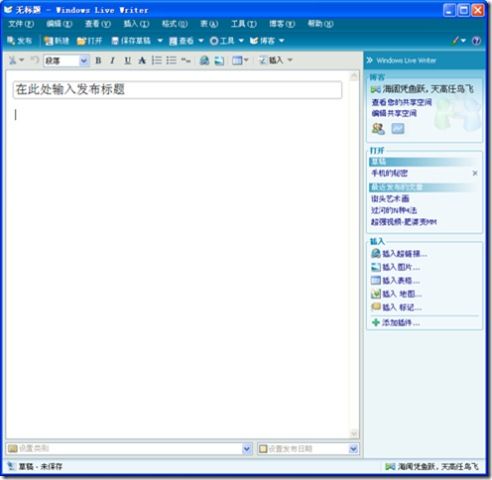The width and height of the screenshot is (492, 480).
Task: Save the draft with 保存草稿 button
Action: 131,41
